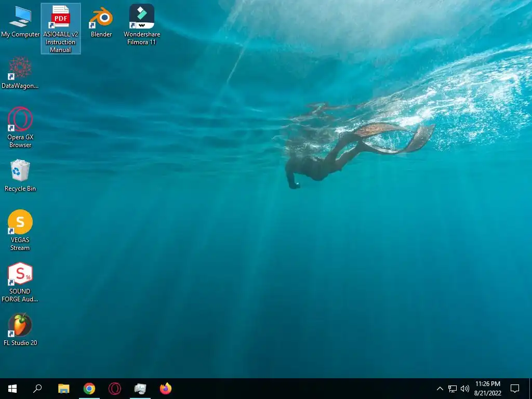The image size is (532, 399).
Task: Select the SOUND FORGE Audio shortcut
Action: [20, 282]
